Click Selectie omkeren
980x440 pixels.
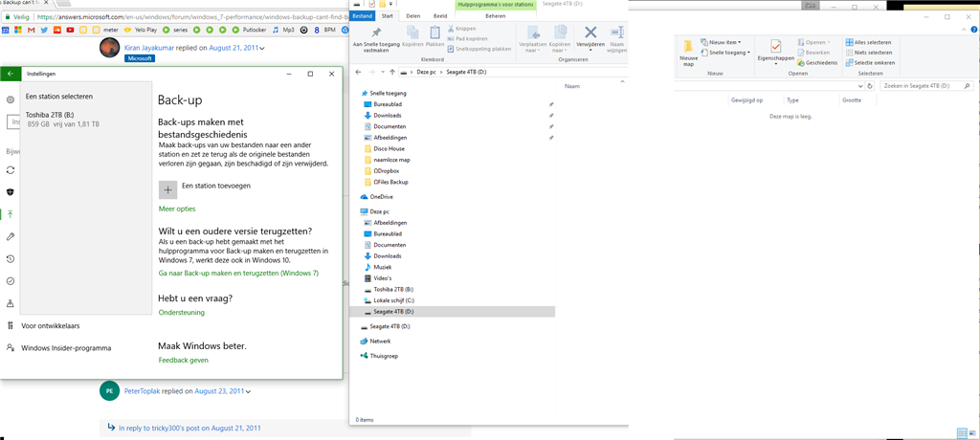(870, 62)
